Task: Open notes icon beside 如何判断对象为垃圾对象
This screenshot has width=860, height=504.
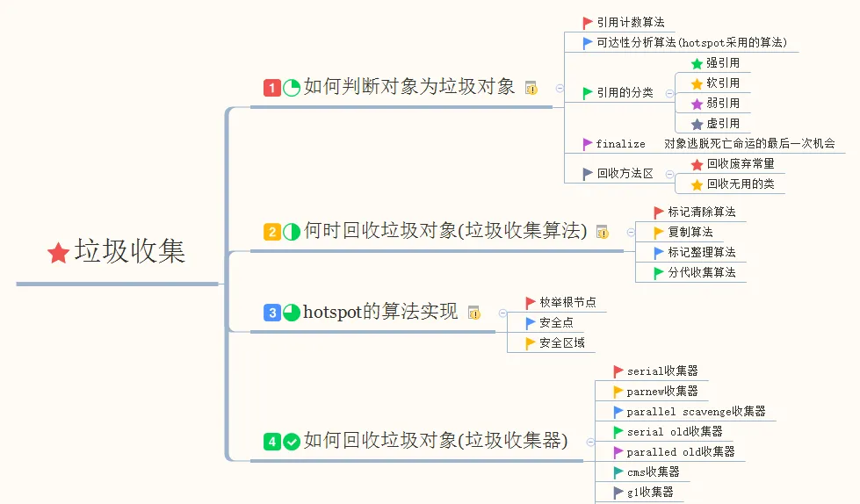Action: [x=531, y=88]
